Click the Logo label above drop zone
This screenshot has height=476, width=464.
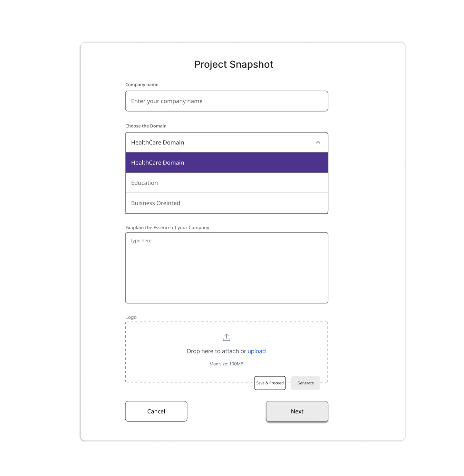[x=131, y=317]
